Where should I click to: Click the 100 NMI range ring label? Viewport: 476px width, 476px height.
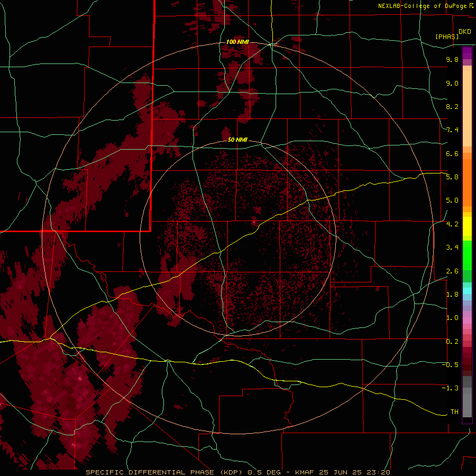[237, 42]
